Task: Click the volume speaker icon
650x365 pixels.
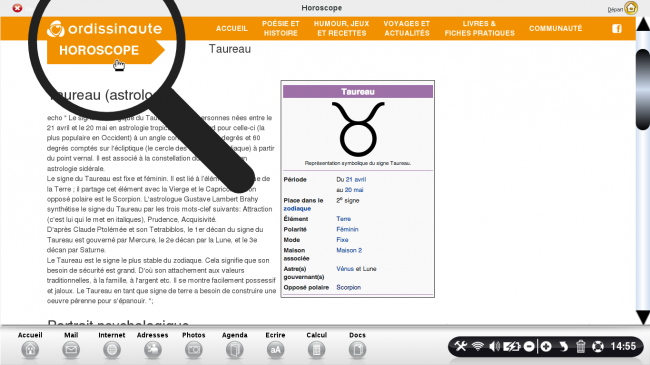Action: [x=494, y=346]
